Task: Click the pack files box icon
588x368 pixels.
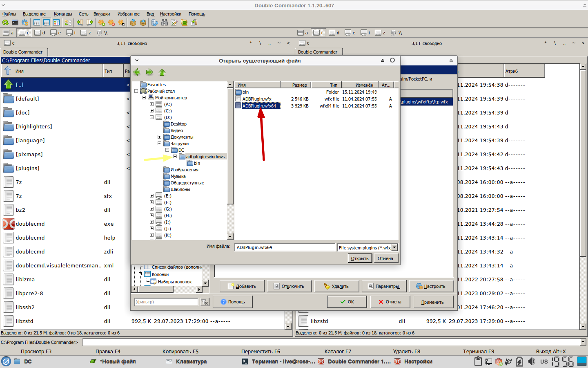Action: point(133,22)
